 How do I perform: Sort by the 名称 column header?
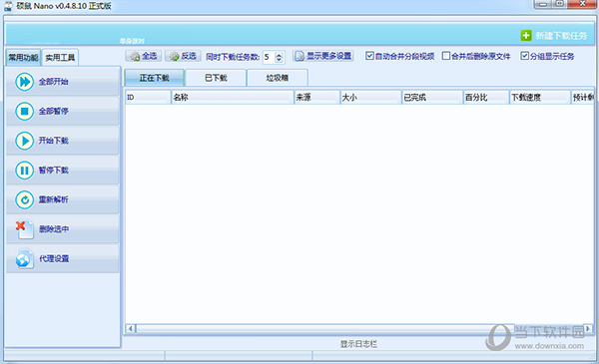(233, 98)
